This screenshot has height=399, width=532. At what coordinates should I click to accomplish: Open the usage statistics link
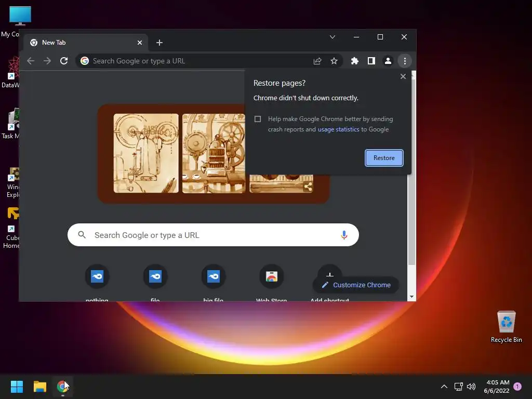tap(338, 129)
